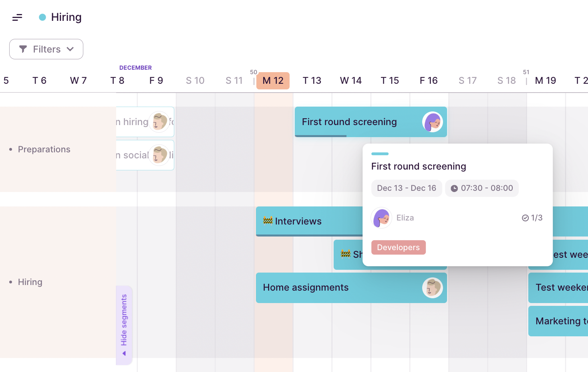Click the checkmark circle next to 1/3
588x372 pixels.
(x=525, y=218)
